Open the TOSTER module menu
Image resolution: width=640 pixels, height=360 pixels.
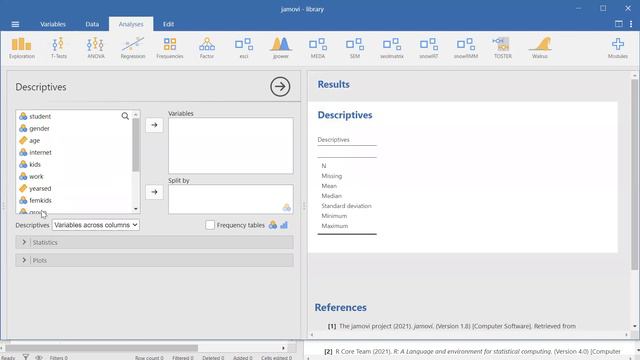tap(502, 48)
